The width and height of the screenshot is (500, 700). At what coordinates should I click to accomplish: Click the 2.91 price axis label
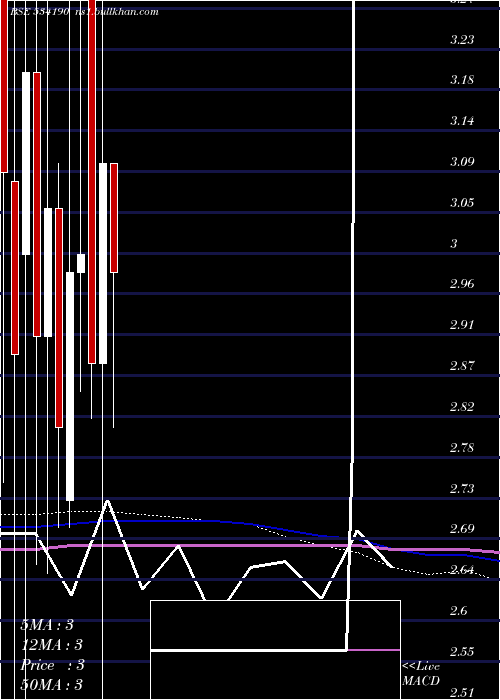pos(462,325)
